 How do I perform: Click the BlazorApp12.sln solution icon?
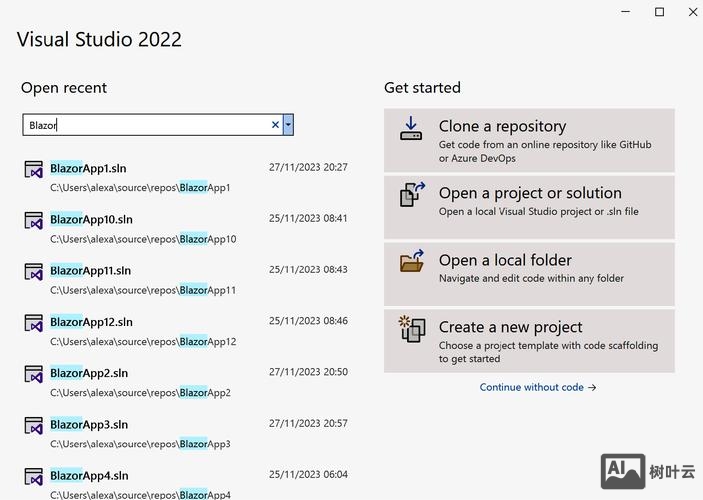pyautogui.click(x=34, y=323)
